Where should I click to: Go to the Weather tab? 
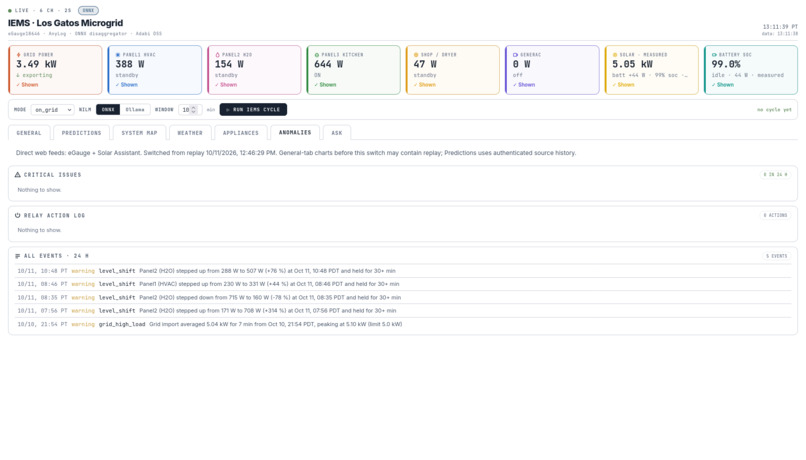190,133
